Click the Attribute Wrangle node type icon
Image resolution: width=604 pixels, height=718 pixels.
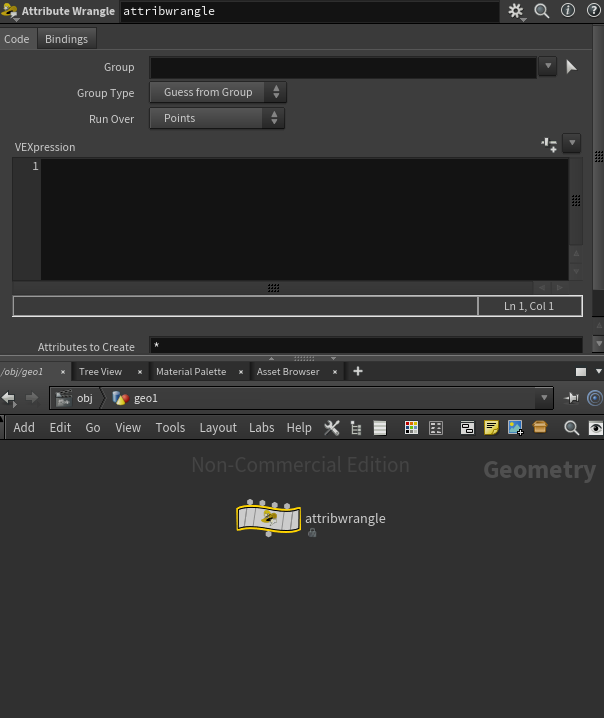tap(9, 11)
